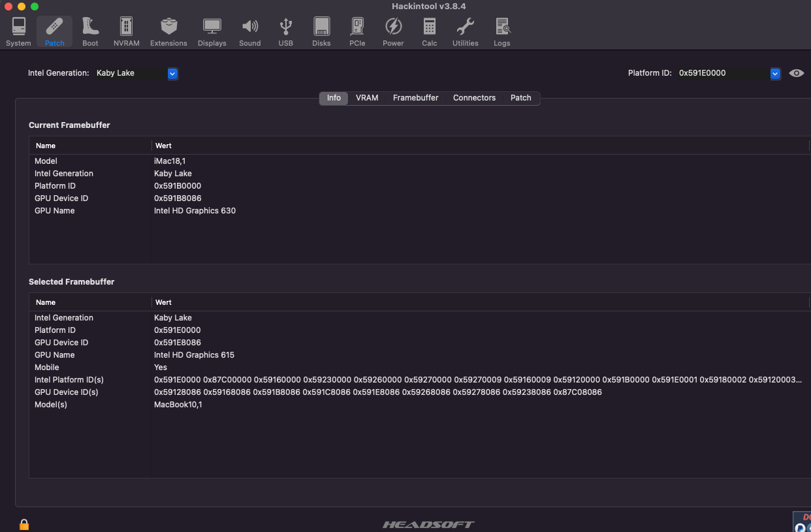Select the MacBook10,1 model value
811x532 pixels.
click(x=178, y=405)
